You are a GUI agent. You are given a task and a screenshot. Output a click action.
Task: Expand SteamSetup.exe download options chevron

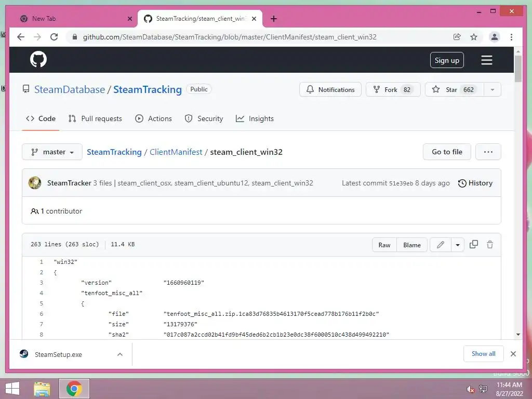tap(120, 354)
